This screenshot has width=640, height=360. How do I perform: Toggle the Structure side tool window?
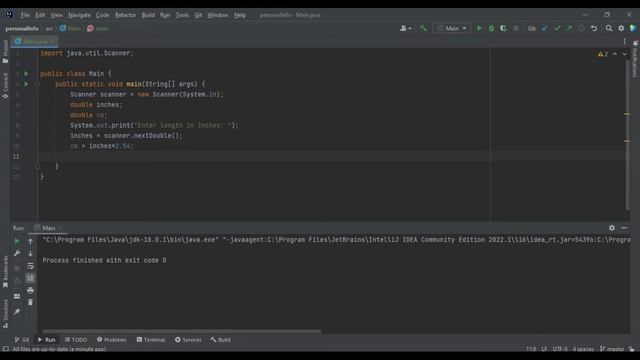[5, 313]
